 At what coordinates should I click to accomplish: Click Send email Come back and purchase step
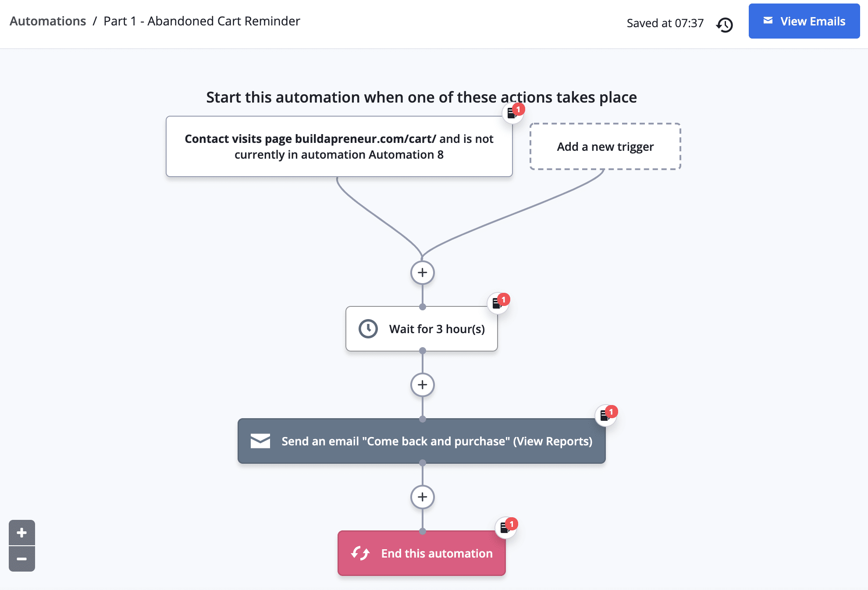tap(421, 441)
